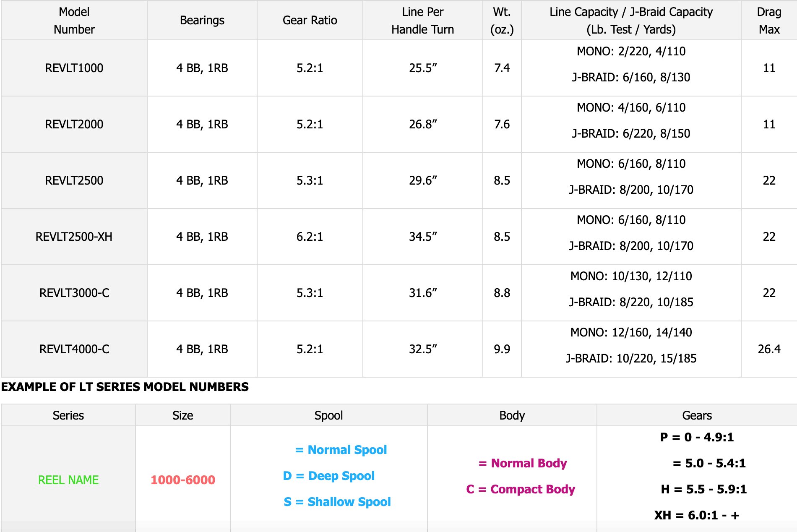The image size is (797, 532).
Task: Click the XH = 6.0:1 - + text
Action: (697, 515)
